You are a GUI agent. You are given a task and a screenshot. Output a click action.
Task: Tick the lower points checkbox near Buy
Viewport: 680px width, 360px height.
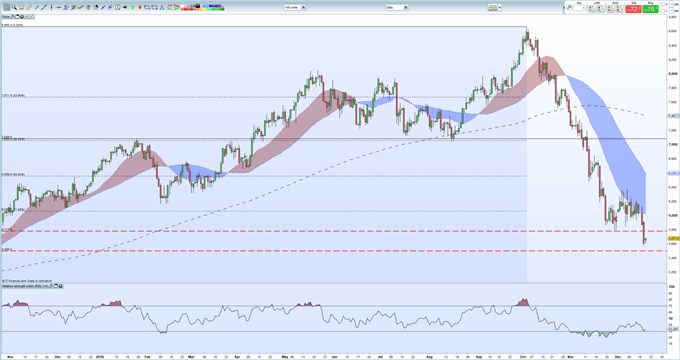[x=663, y=11]
